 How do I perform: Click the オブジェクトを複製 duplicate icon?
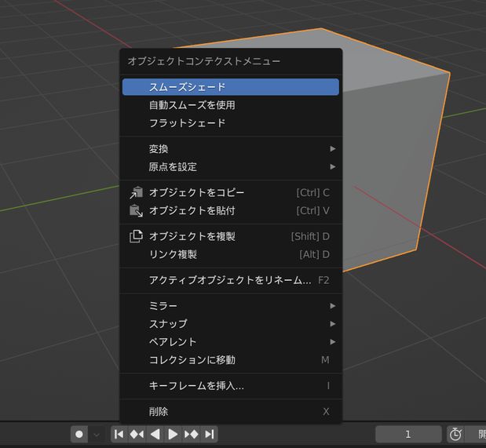pyautogui.click(x=137, y=236)
